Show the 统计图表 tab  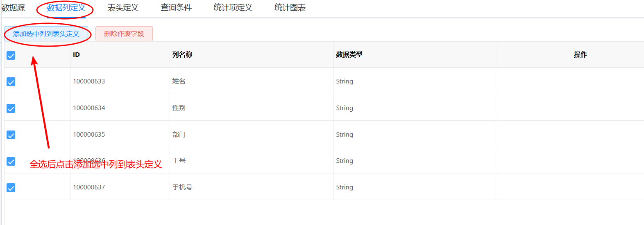(290, 8)
